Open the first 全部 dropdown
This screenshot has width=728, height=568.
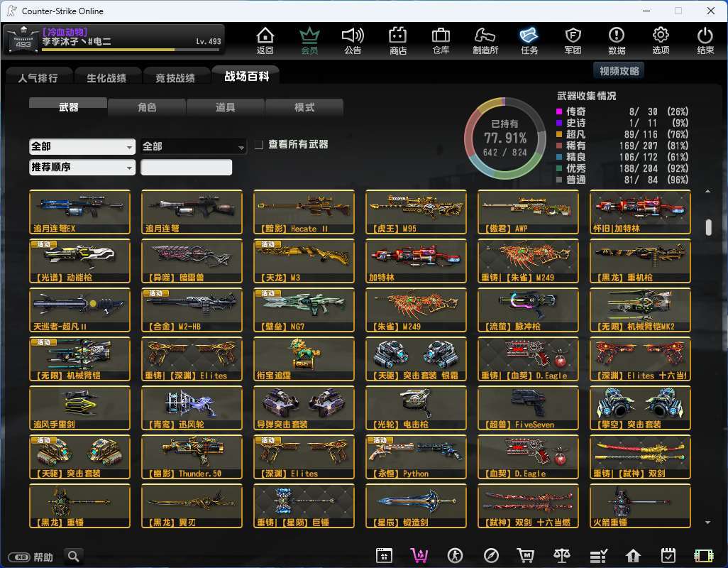click(x=82, y=147)
